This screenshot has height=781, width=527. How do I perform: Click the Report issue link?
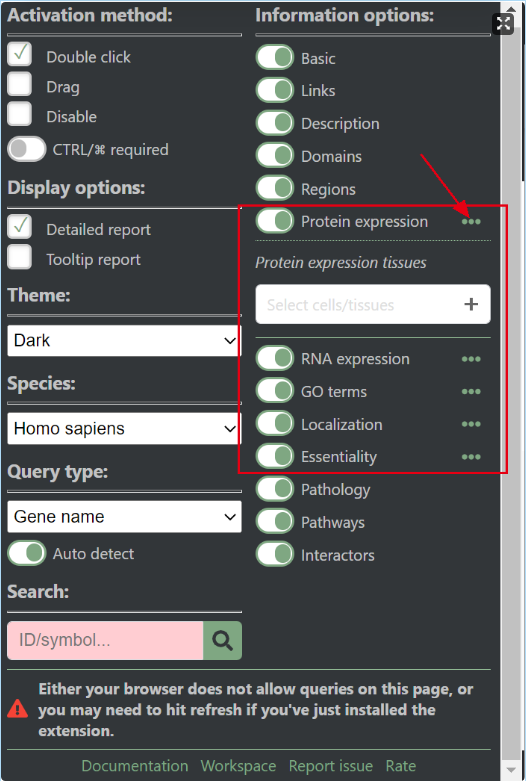tap(331, 766)
